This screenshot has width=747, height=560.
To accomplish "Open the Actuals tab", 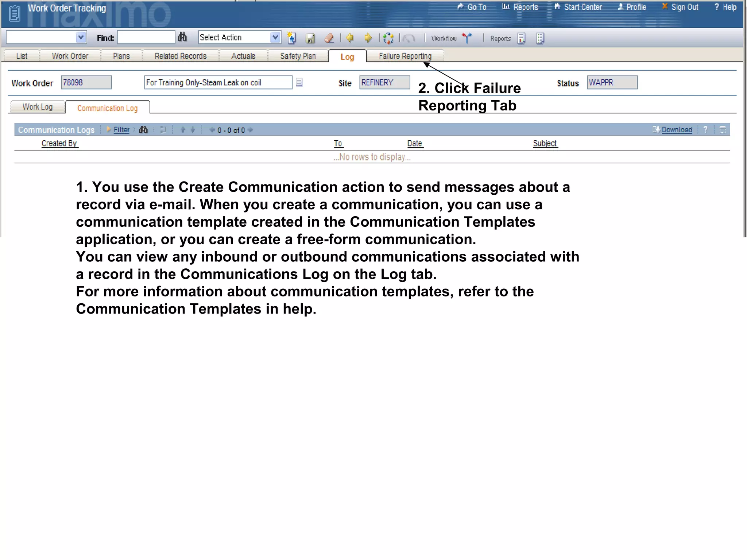I will pos(243,56).
